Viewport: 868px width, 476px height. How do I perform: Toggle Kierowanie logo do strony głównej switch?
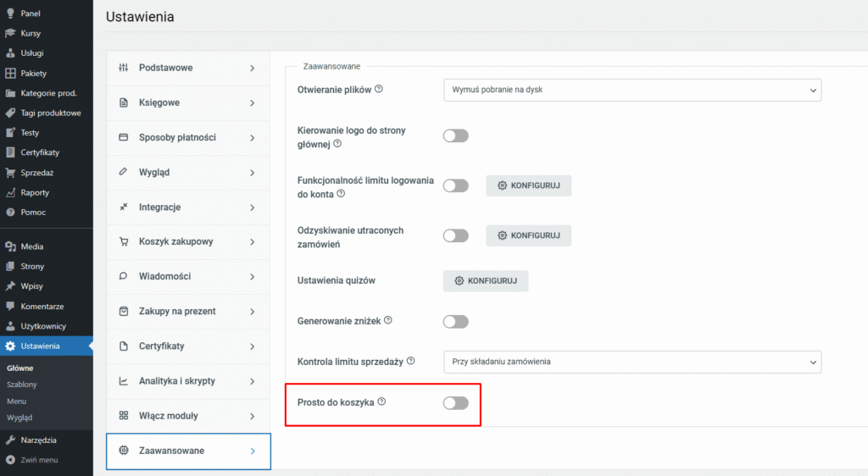(x=455, y=136)
